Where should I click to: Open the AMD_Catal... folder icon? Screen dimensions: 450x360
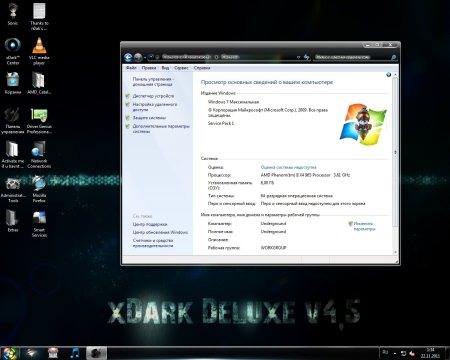coord(39,83)
